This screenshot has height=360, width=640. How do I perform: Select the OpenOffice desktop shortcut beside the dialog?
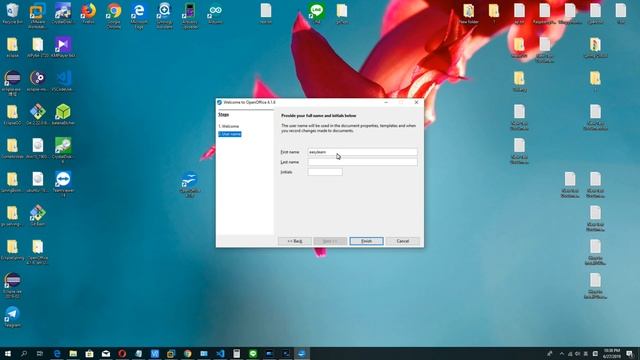(x=189, y=184)
